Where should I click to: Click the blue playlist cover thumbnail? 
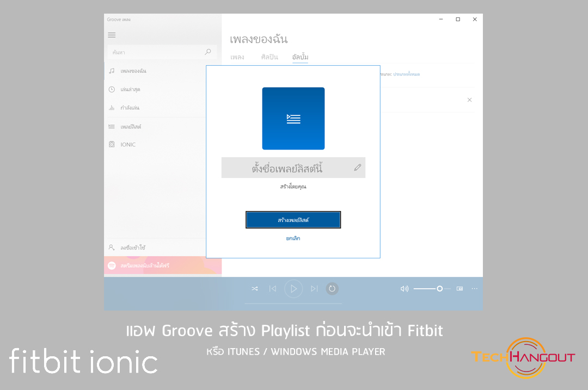293,119
